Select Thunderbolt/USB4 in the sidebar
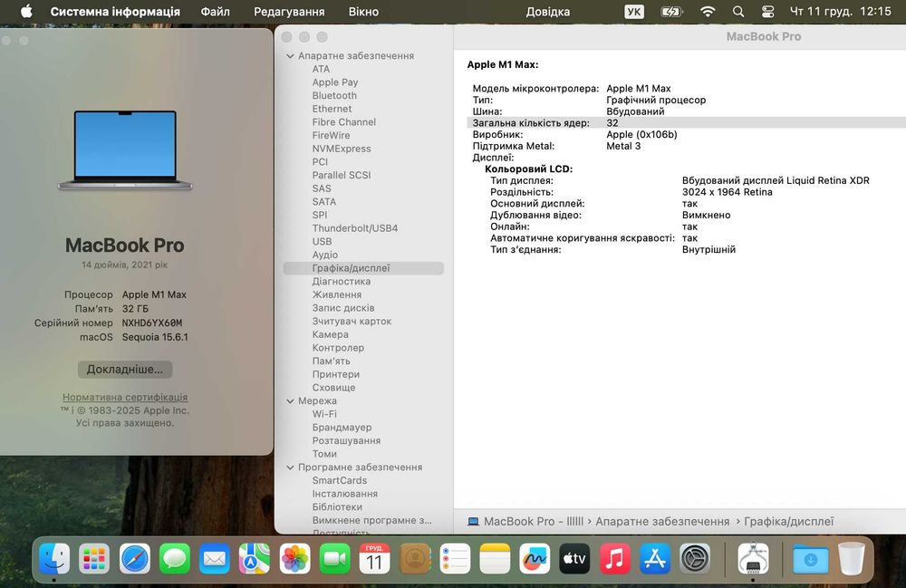Image resolution: width=906 pixels, height=588 pixels. [355, 228]
